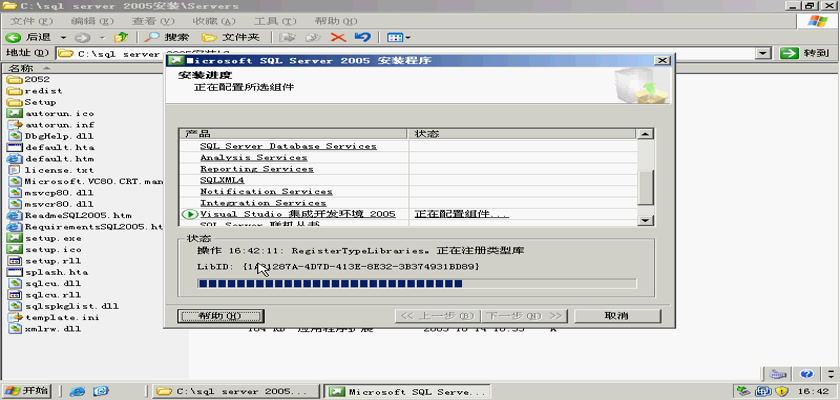Screen dimensions: 840x400
Task: Click the installation progress bar
Action: point(417,283)
